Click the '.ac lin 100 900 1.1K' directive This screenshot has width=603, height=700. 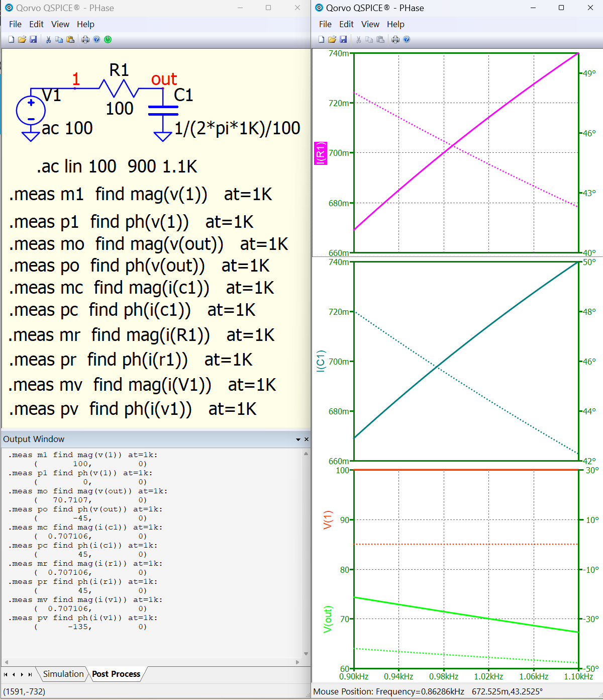(117, 166)
